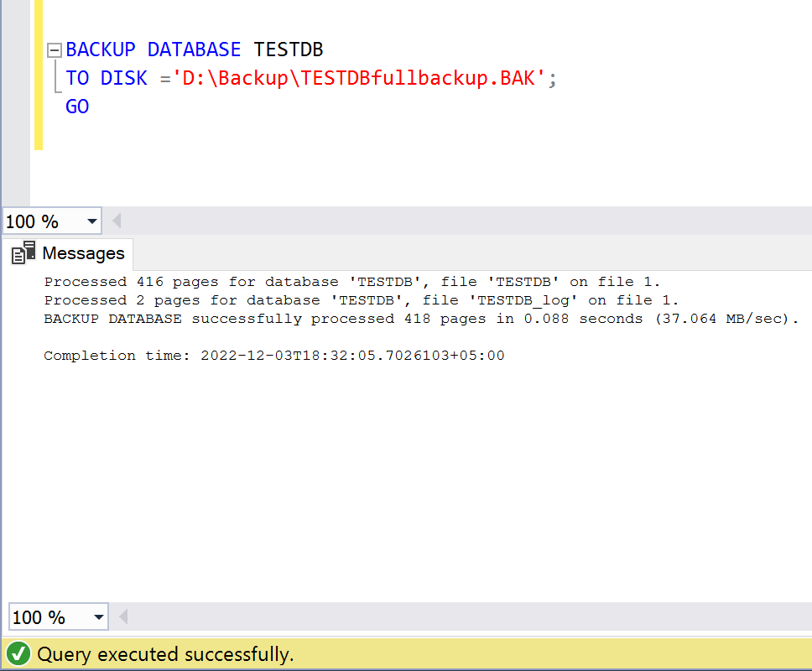Place cursor on the GO statement
Screen dimensions: 812x671
click(x=77, y=107)
